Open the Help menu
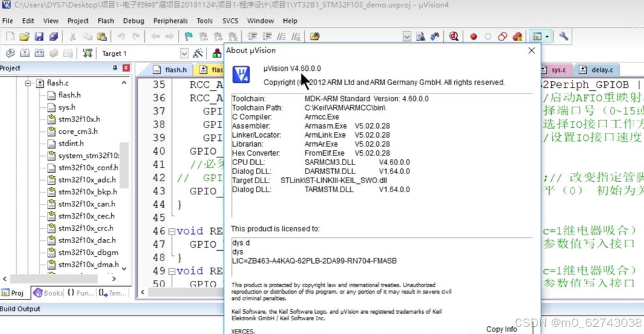The width and height of the screenshot is (644, 334). point(290,21)
